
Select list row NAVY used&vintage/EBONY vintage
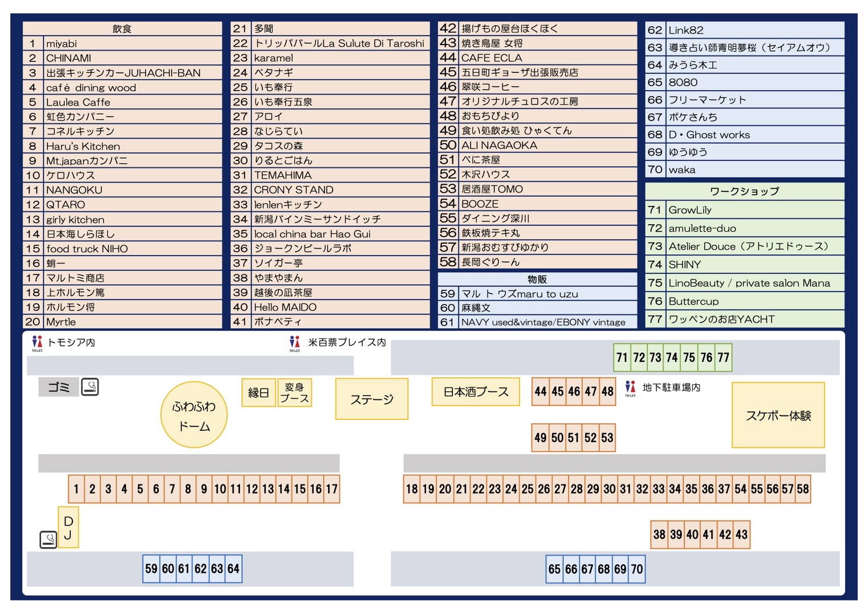click(x=537, y=322)
